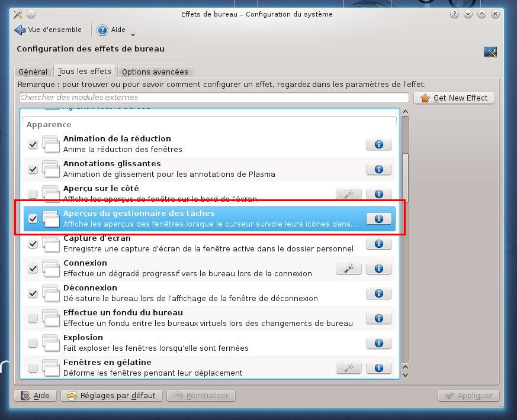Click the desktop effects module icon at top right
The width and height of the screenshot is (517, 420).
[x=490, y=52]
